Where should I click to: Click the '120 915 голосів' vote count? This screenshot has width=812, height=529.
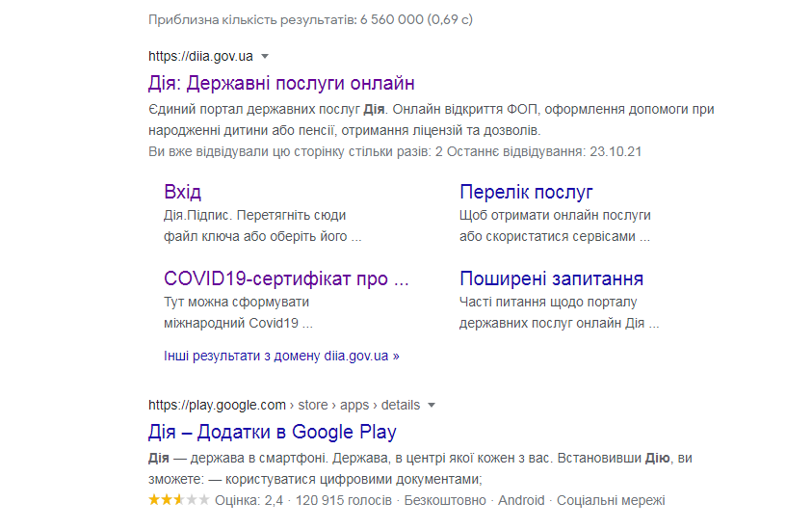(344, 500)
